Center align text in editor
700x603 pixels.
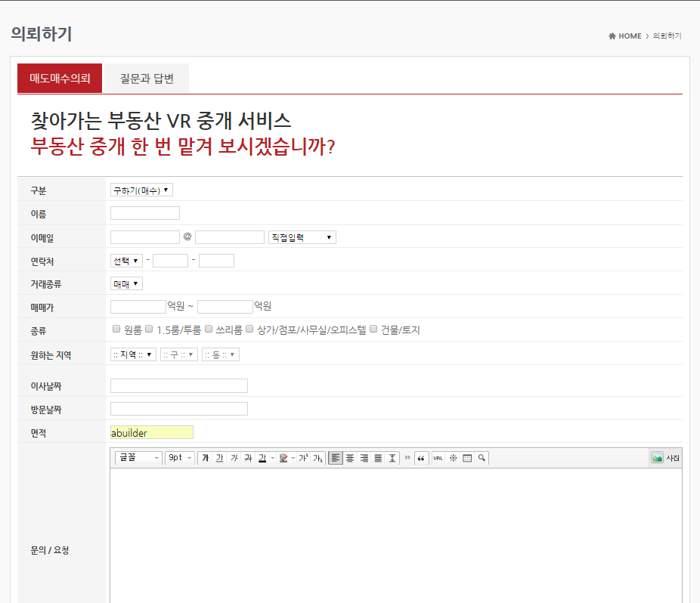(x=350, y=458)
